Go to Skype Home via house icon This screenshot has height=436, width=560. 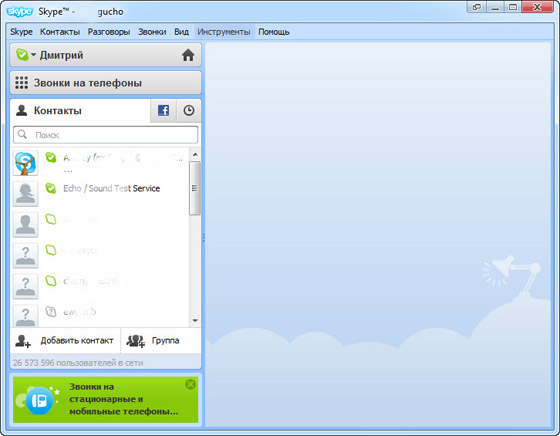188,55
